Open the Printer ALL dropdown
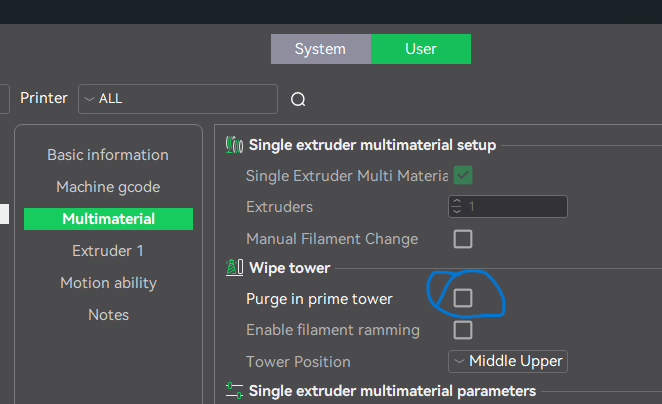The width and height of the screenshot is (662, 404). [x=177, y=99]
